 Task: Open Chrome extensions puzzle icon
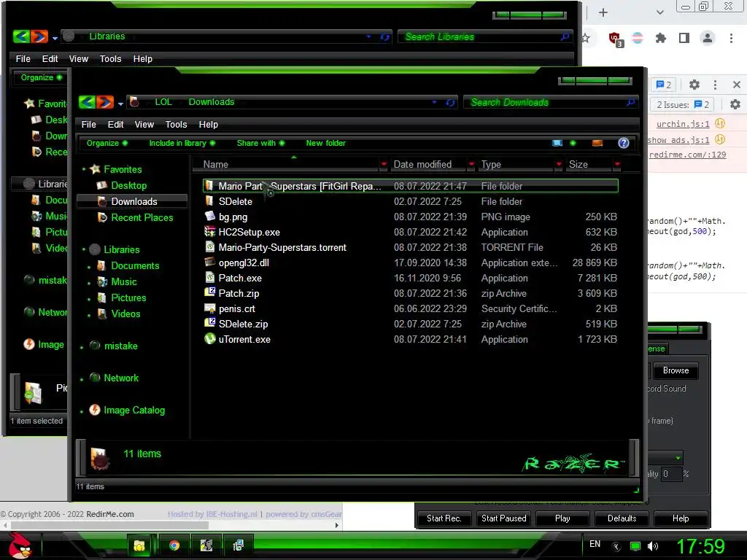coord(660,38)
